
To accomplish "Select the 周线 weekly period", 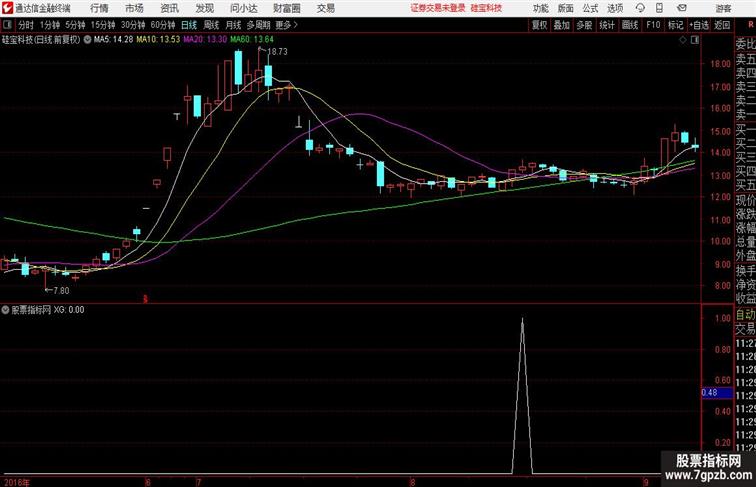I will (211, 25).
